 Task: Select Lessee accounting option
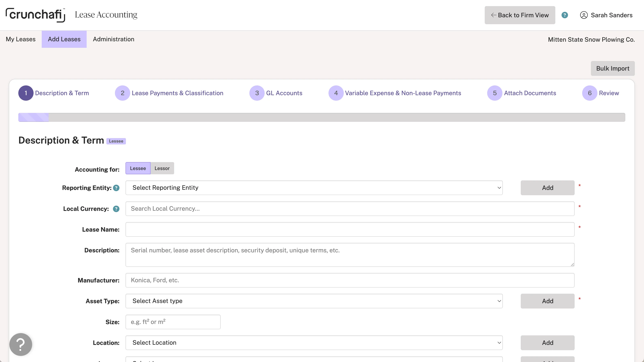coord(138,168)
